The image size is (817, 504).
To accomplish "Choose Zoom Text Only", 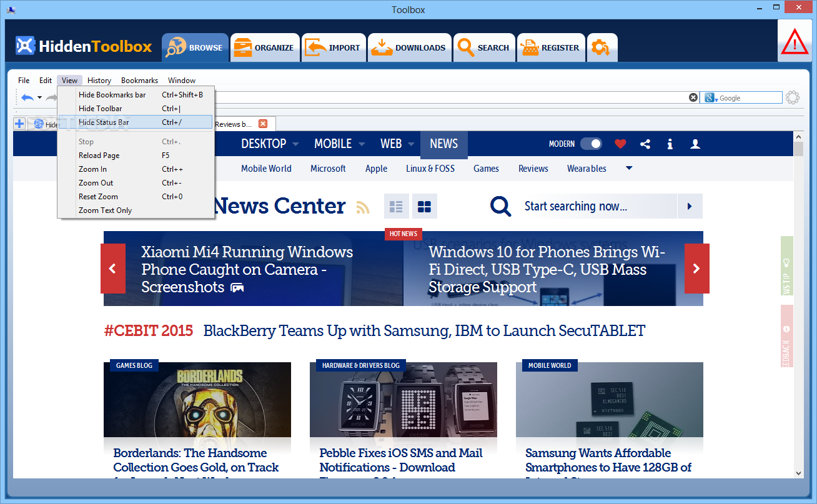I will [136, 210].
